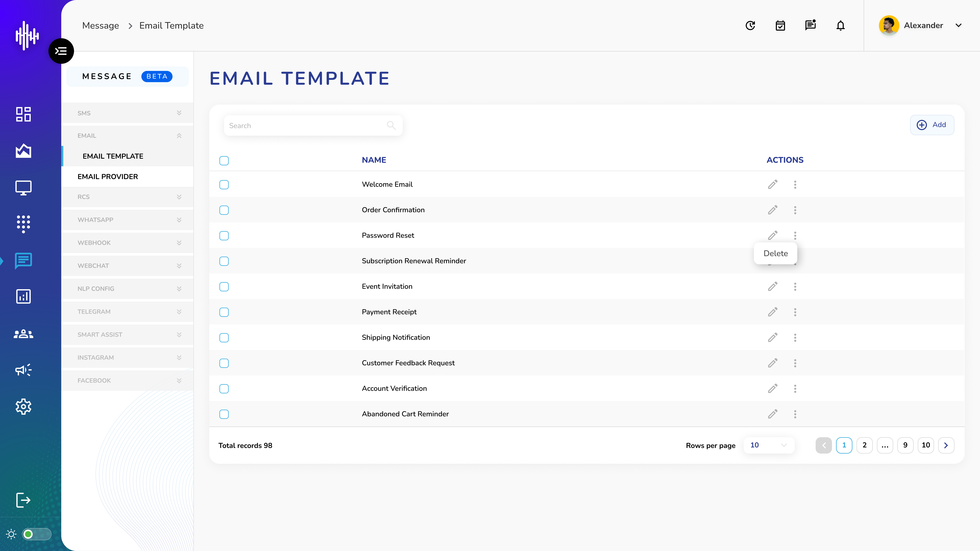Click the search magnifier icon
980x551 pixels.
click(x=391, y=125)
